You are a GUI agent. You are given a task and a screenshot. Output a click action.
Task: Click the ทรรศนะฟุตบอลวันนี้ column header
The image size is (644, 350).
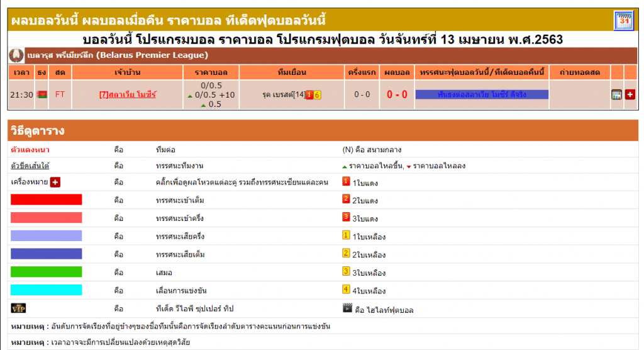[x=481, y=72]
